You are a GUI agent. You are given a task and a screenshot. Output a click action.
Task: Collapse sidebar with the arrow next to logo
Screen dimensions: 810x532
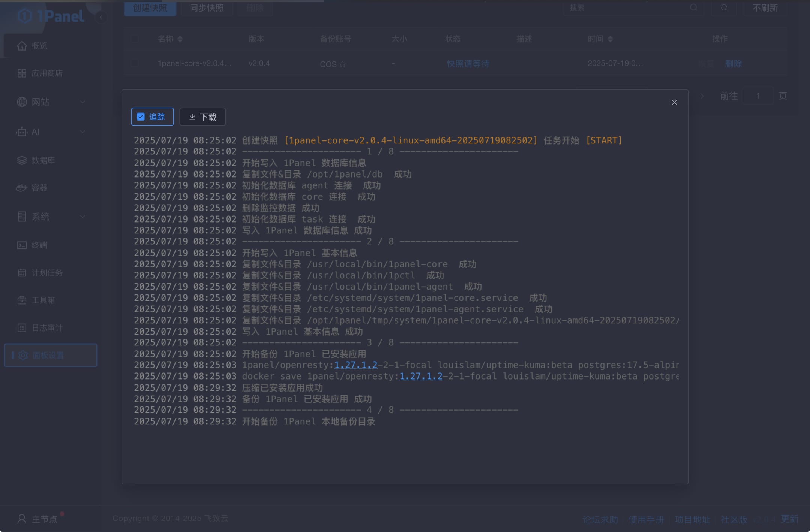tap(101, 18)
